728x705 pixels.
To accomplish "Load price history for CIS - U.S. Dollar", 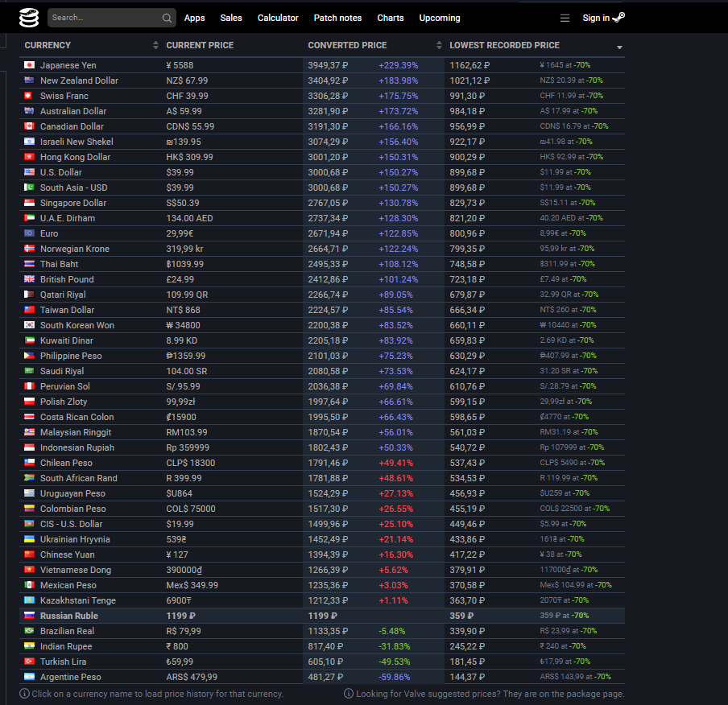I will click(71, 524).
